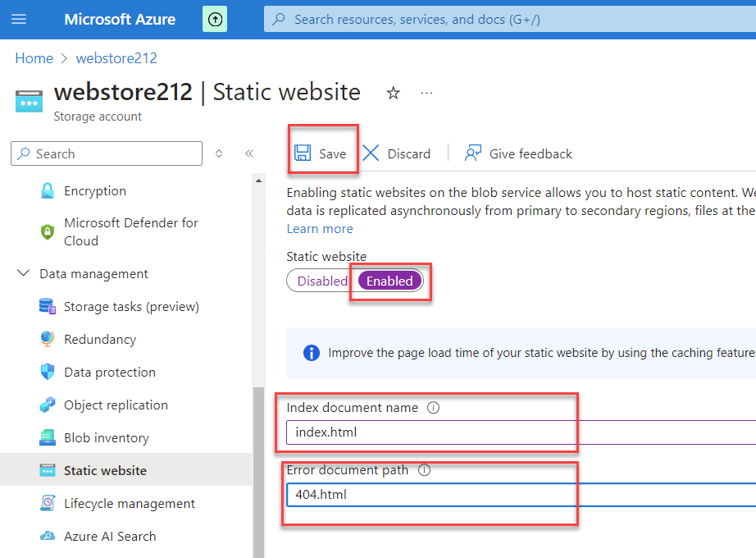Select Static website in the sidebar
Viewport: 756px width, 558px height.
(x=102, y=470)
